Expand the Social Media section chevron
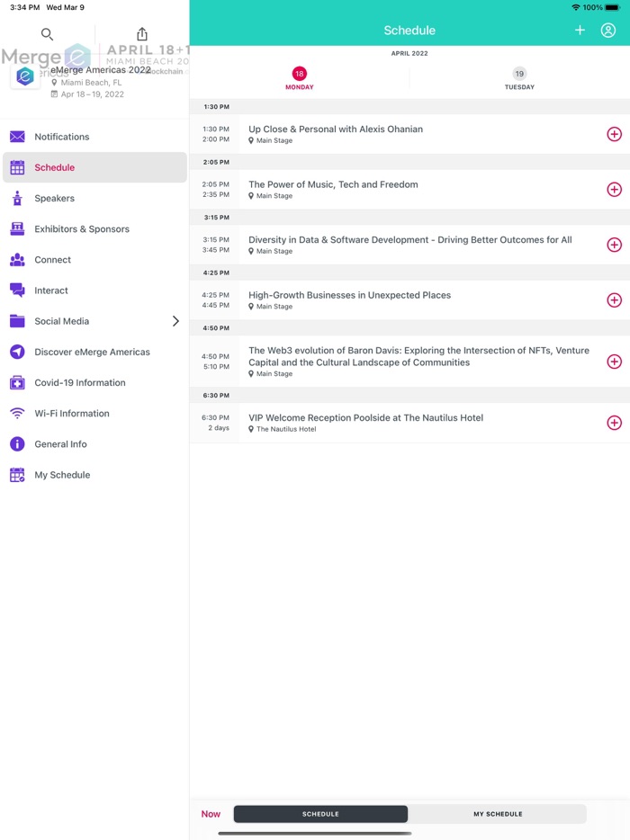This screenshot has height=840, width=630. click(177, 320)
